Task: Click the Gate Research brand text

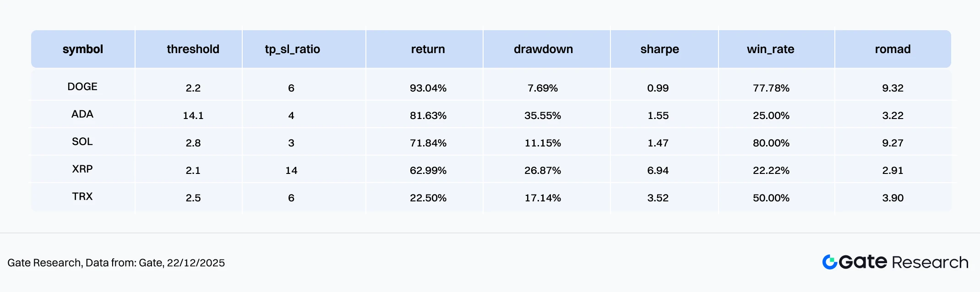Action: pyautogui.click(x=904, y=262)
